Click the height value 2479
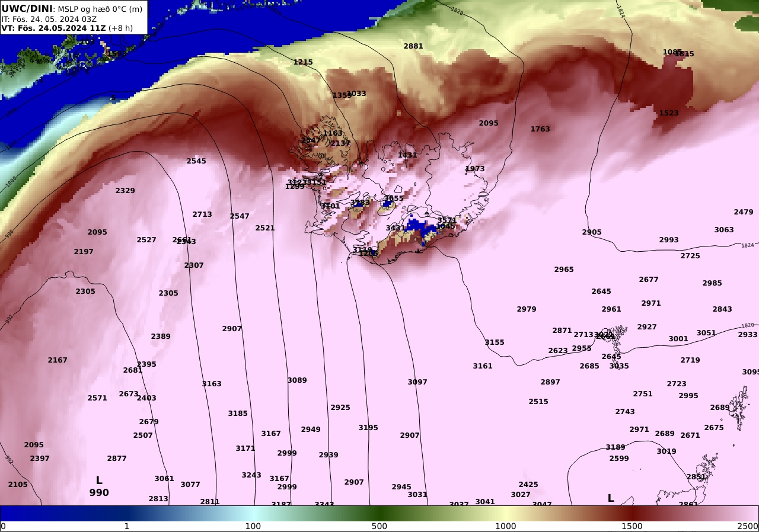The height and width of the screenshot is (532, 759). coord(744,212)
